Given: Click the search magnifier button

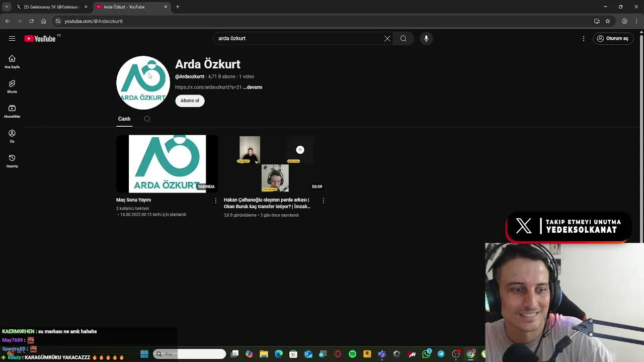Looking at the screenshot, I should tap(404, 38).
